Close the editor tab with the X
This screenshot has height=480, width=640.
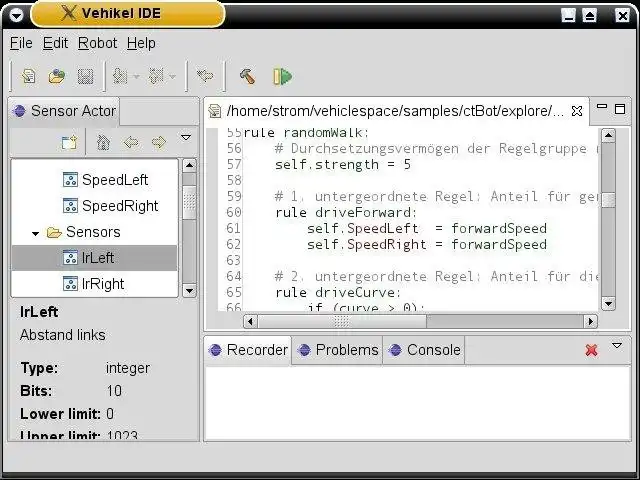click(577, 111)
